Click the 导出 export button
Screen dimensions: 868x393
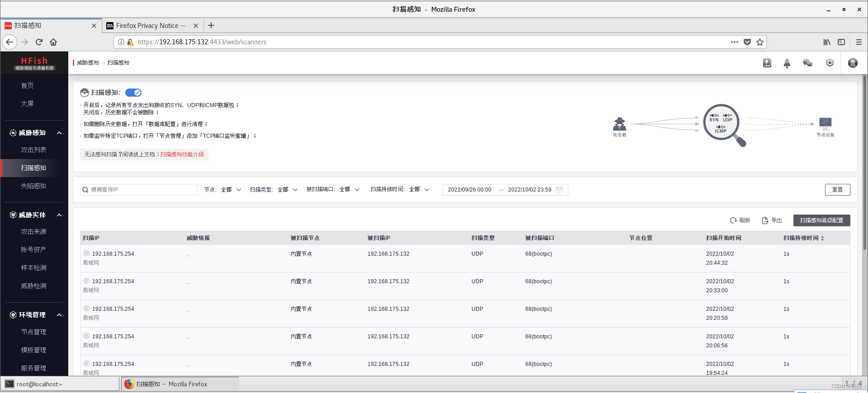772,220
